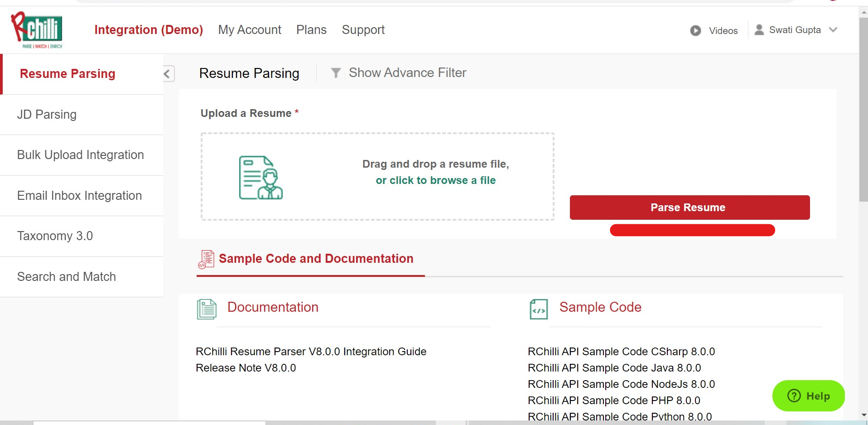868x425 pixels.
Task: Click the 'Drag and drop a resume file' text
Action: (x=435, y=164)
